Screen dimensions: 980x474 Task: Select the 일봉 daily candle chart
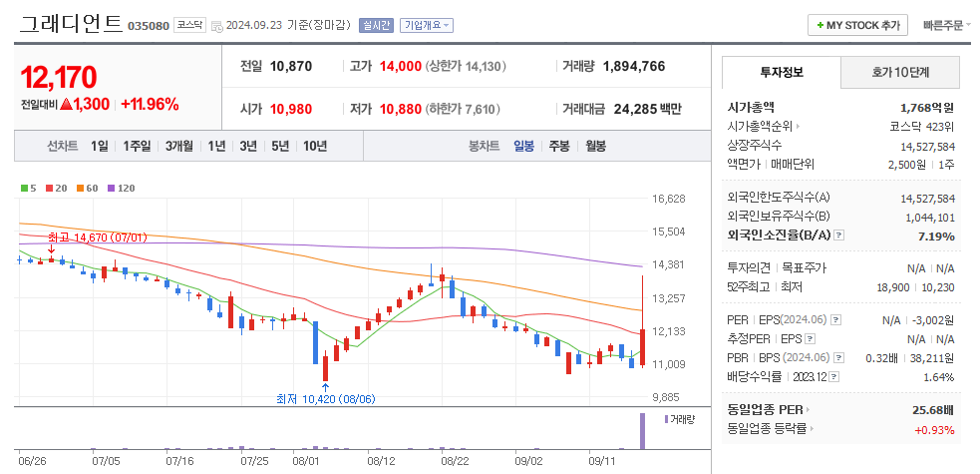click(x=523, y=147)
